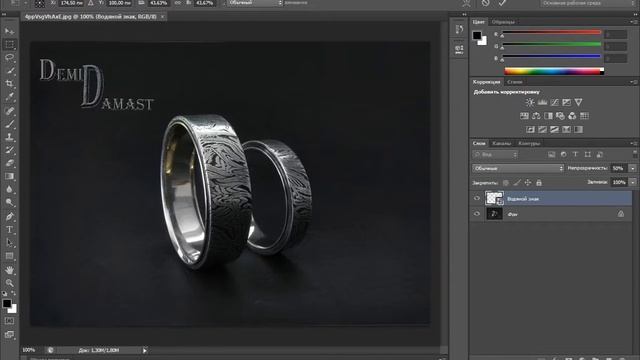Add an Invert adjustment layer
Viewport: 640px width, 360px height.
pyautogui.click(x=530, y=129)
